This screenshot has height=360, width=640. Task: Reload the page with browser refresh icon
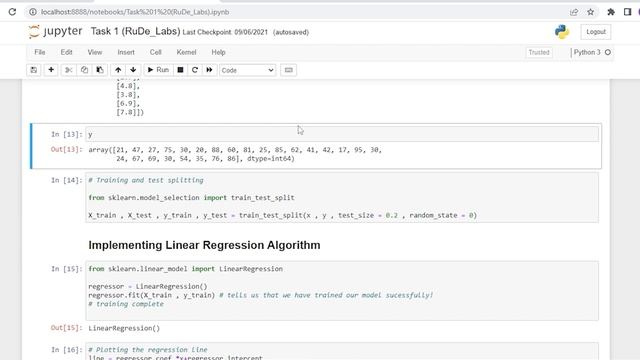12,12
